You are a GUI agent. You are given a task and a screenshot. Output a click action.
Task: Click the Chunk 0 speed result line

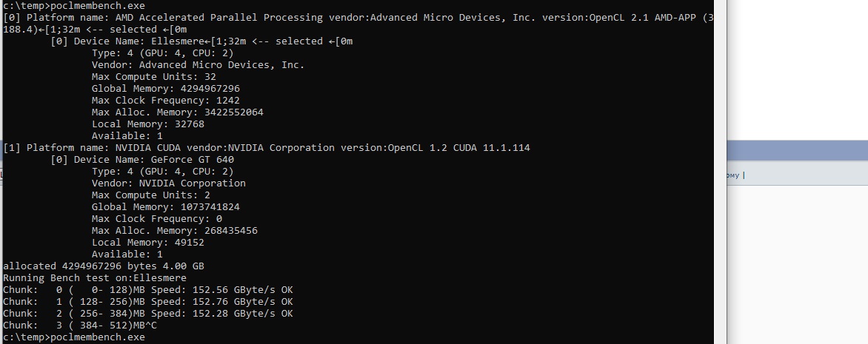(x=148, y=290)
